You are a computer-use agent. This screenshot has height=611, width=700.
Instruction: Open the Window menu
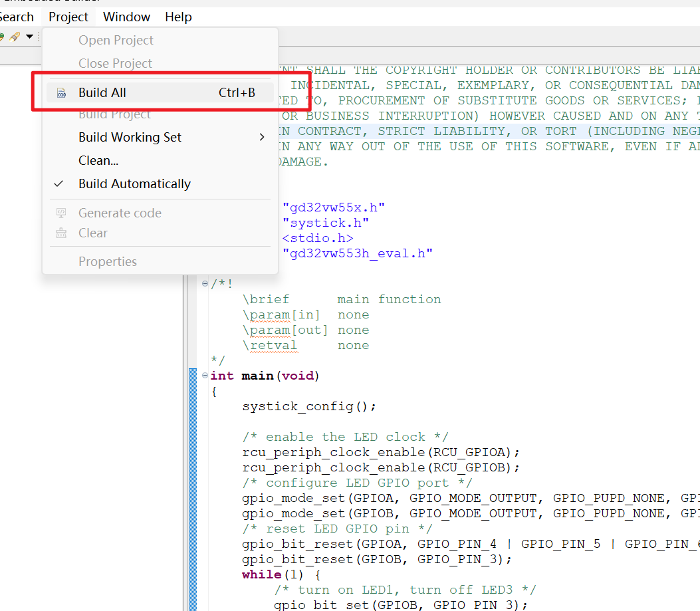click(x=126, y=17)
